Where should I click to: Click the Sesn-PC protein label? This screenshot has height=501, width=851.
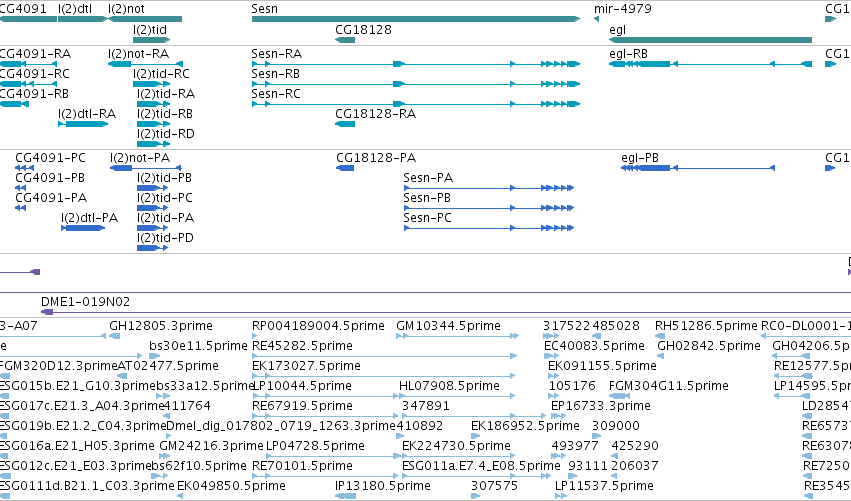427,218
